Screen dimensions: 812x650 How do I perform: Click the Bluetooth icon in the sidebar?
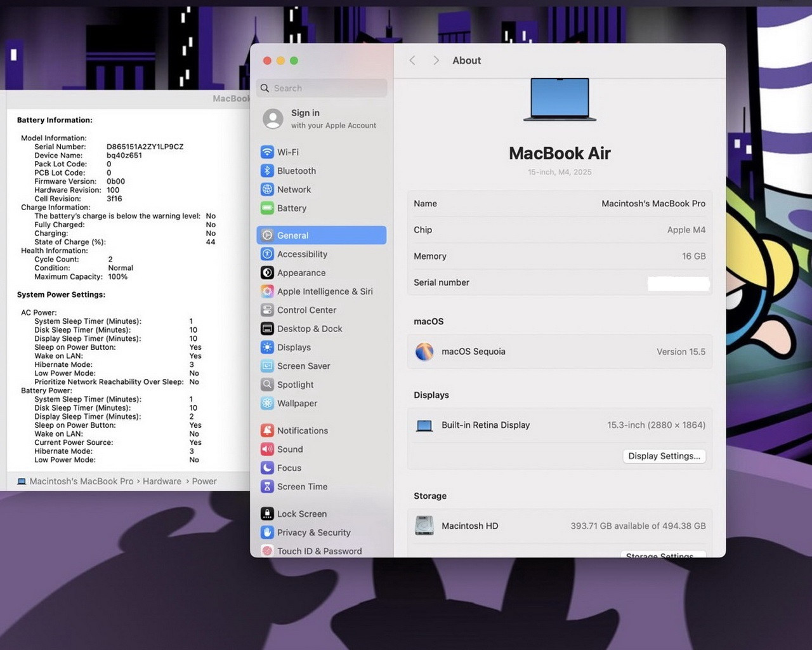pyautogui.click(x=267, y=171)
